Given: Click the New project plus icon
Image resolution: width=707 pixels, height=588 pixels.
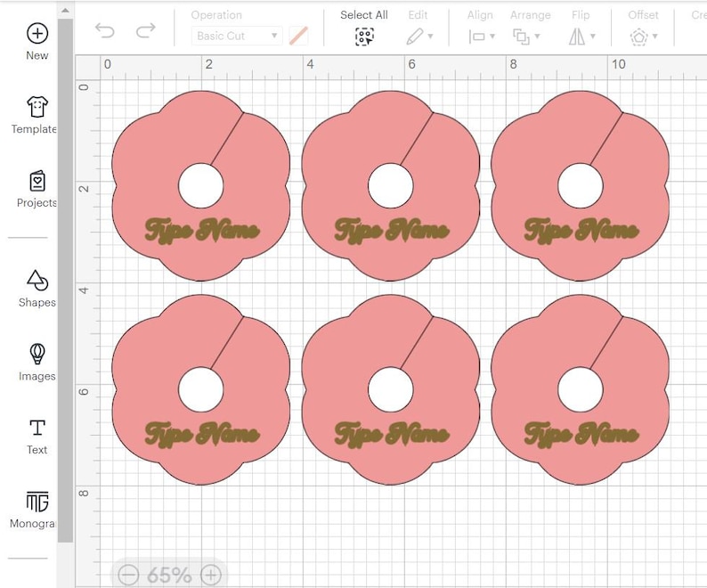Looking at the screenshot, I should 37,33.
